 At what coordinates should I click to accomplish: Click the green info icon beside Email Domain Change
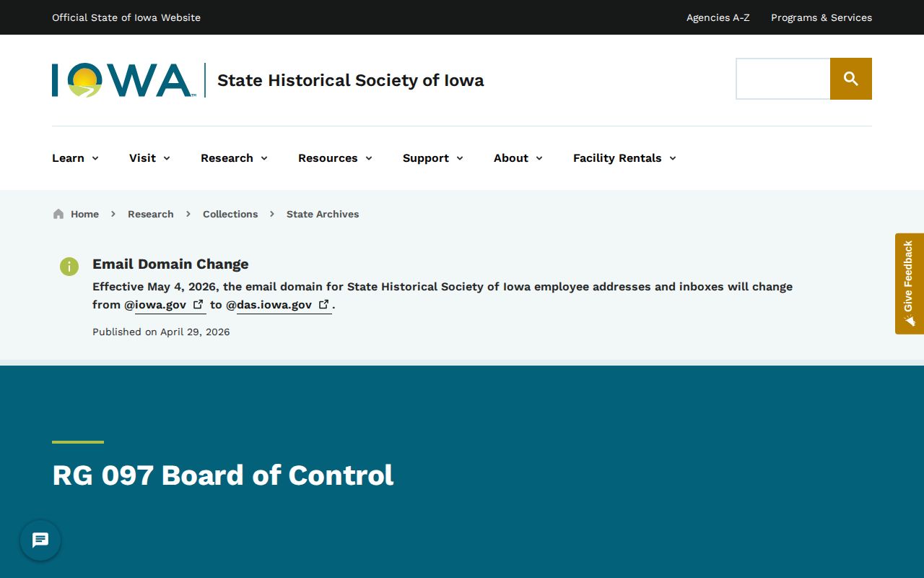click(x=69, y=267)
